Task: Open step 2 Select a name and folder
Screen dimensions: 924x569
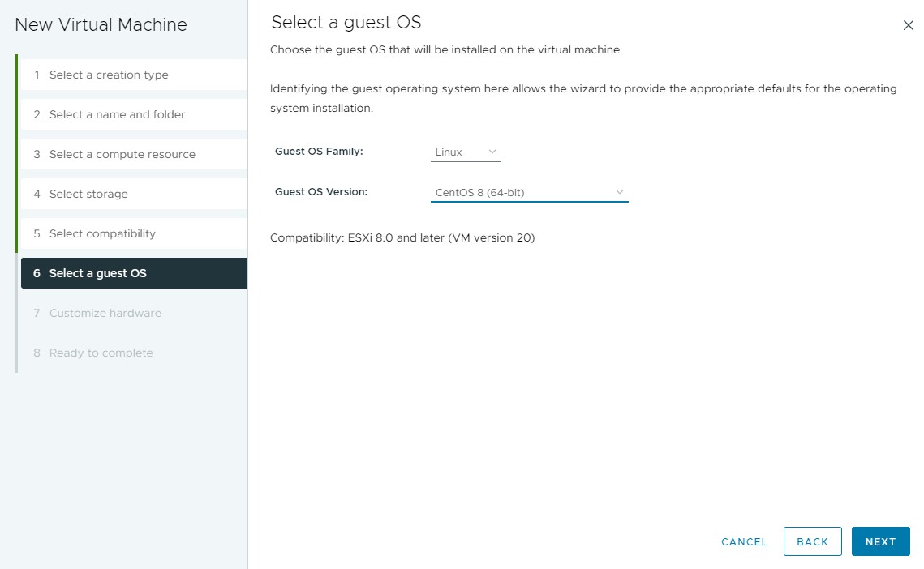Action: 117,114
